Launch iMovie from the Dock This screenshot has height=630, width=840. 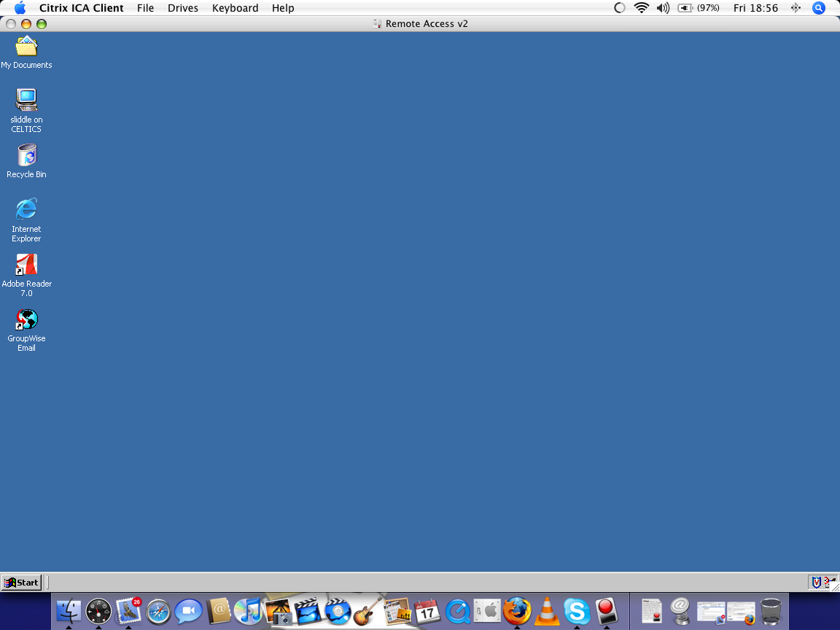(308, 611)
